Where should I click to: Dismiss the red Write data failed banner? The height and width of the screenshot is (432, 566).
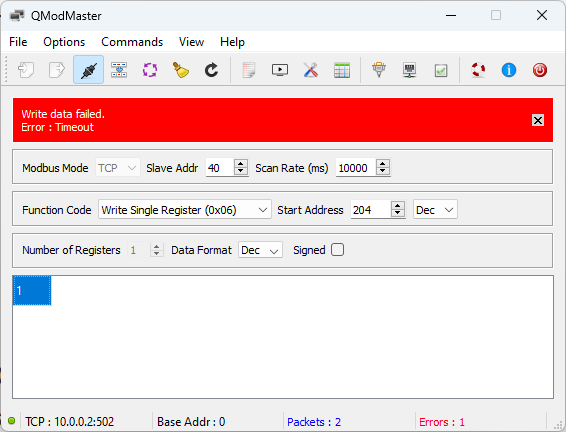tap(538, 120)
